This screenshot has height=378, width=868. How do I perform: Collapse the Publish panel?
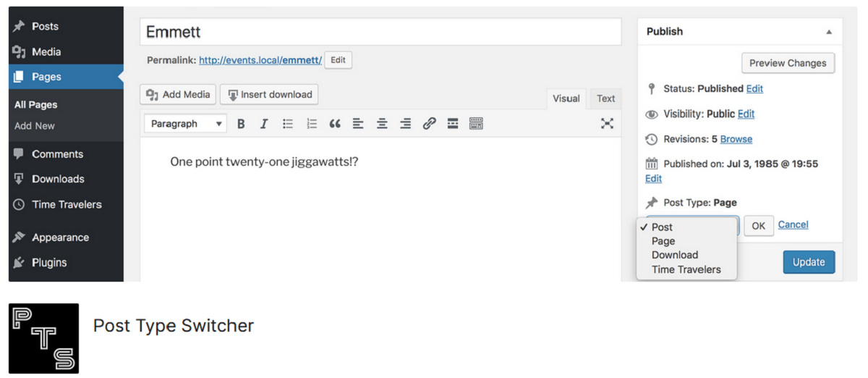[829, 32]
